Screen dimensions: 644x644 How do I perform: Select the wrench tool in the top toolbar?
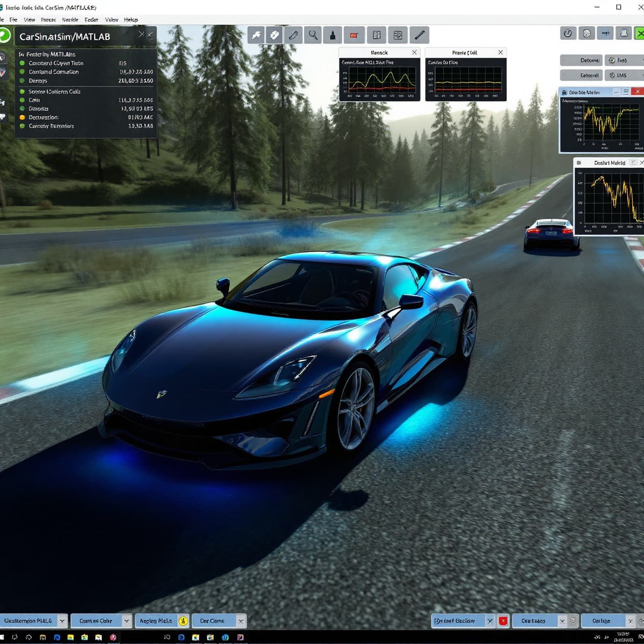click(x=256, y=35)
